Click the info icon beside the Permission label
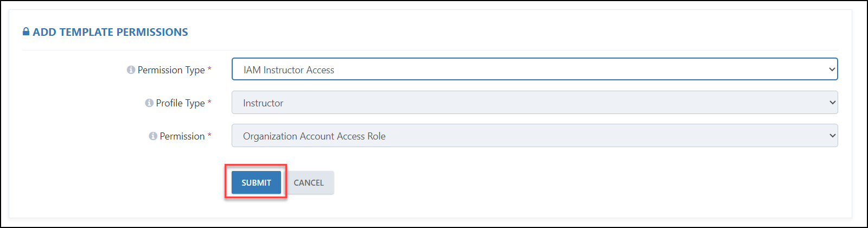The image size is (868, 228). pyautogui.click(x=153, y=136)
